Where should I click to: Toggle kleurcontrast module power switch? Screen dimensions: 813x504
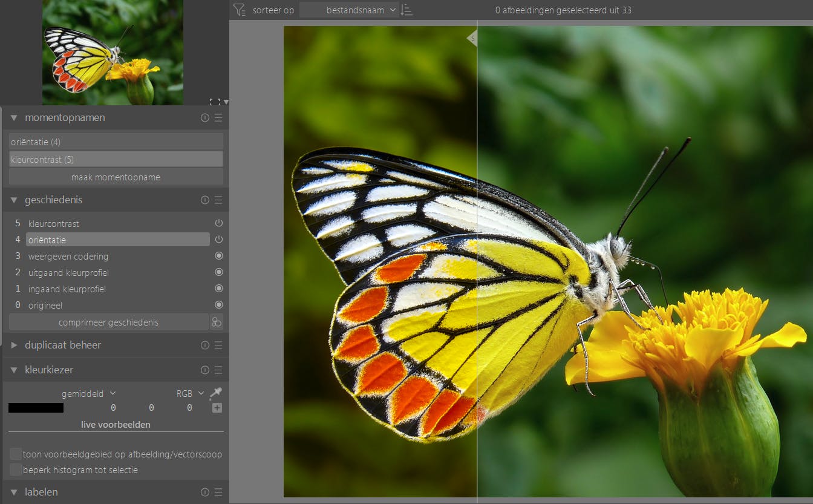(x=218, y=223)
